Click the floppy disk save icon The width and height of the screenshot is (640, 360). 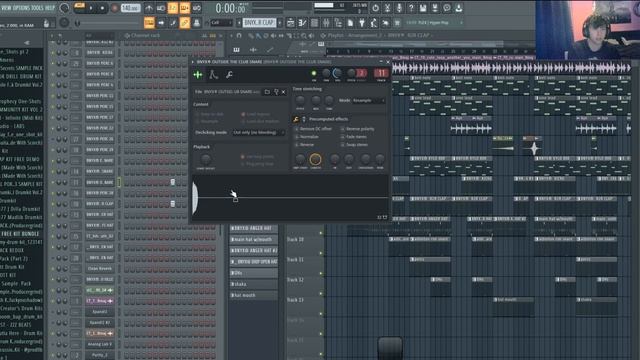423,8
